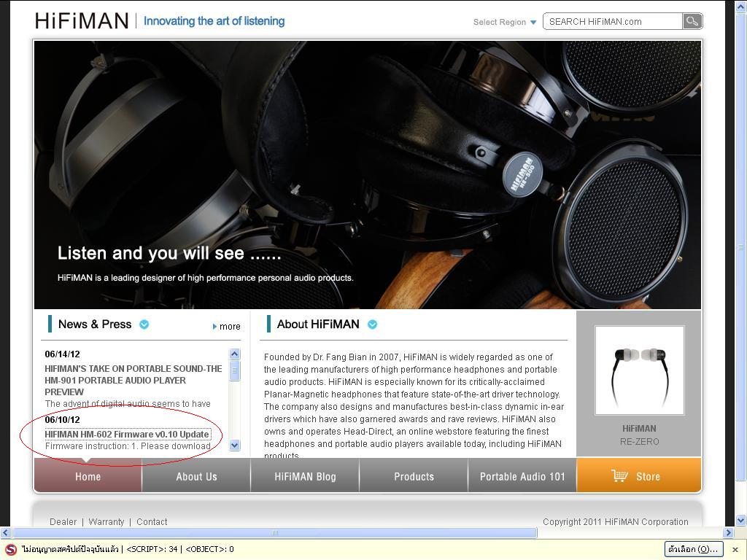Click the Contact footer link
Screen dimensions: 747x560
click(x=152, y=522)
